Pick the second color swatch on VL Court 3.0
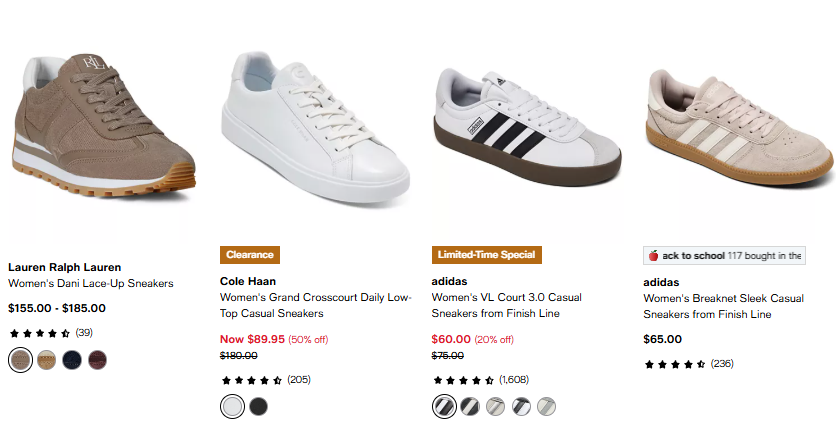Image resolution: width=837 pixels, height=438 pixels. click(x=469, y=406)
